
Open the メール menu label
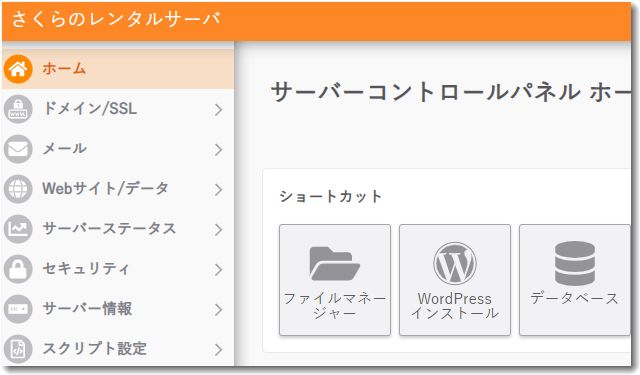pos(65,149)
